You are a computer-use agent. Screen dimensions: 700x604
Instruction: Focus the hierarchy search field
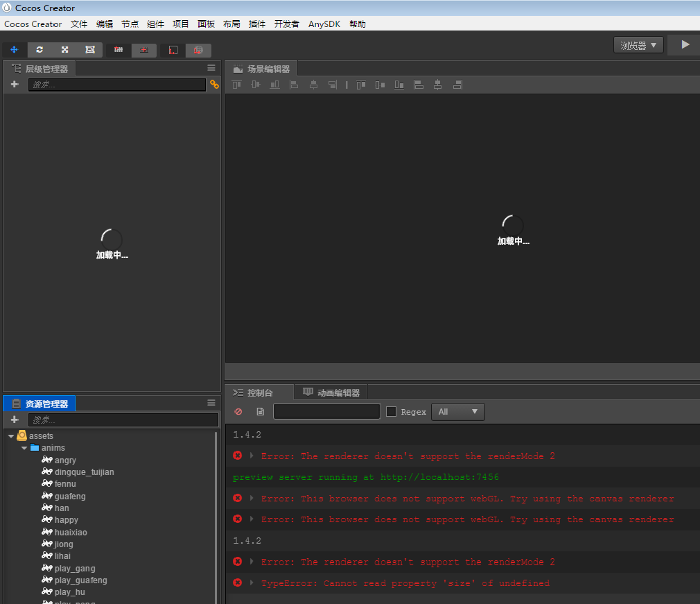[x=117, y=85]
